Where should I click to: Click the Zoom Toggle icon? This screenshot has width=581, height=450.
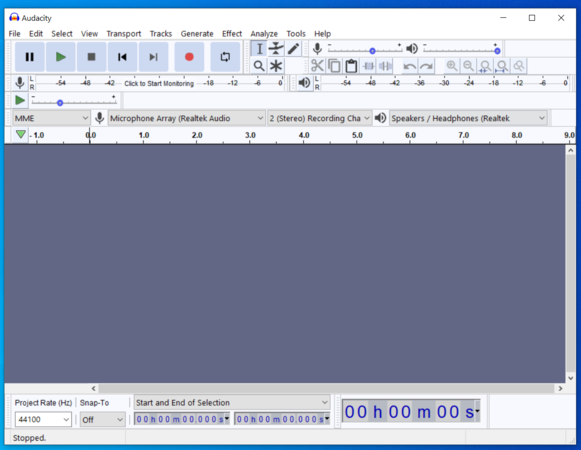[519, 66]
